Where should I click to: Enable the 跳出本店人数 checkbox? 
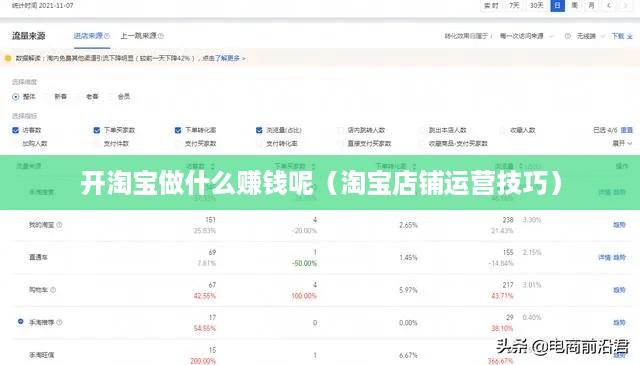click(x=422, y=130)
